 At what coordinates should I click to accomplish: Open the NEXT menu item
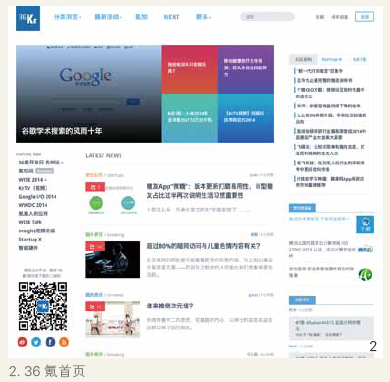(x=171, y=17)
